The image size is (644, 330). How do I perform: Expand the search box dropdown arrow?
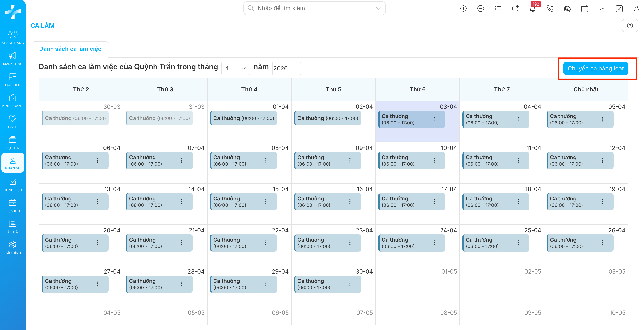(378, 8)
